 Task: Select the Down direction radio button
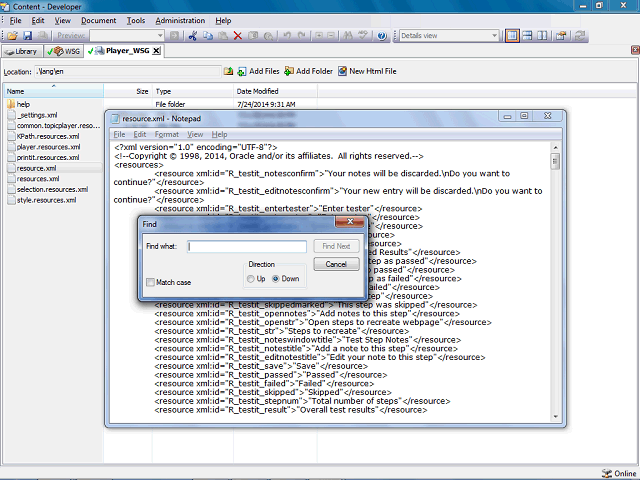276,279
